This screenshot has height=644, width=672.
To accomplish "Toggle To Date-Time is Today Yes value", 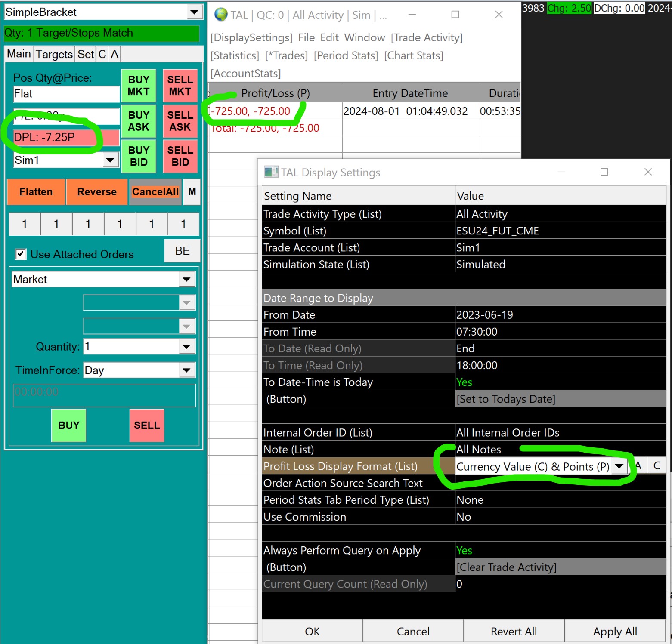I will [561, 382].
